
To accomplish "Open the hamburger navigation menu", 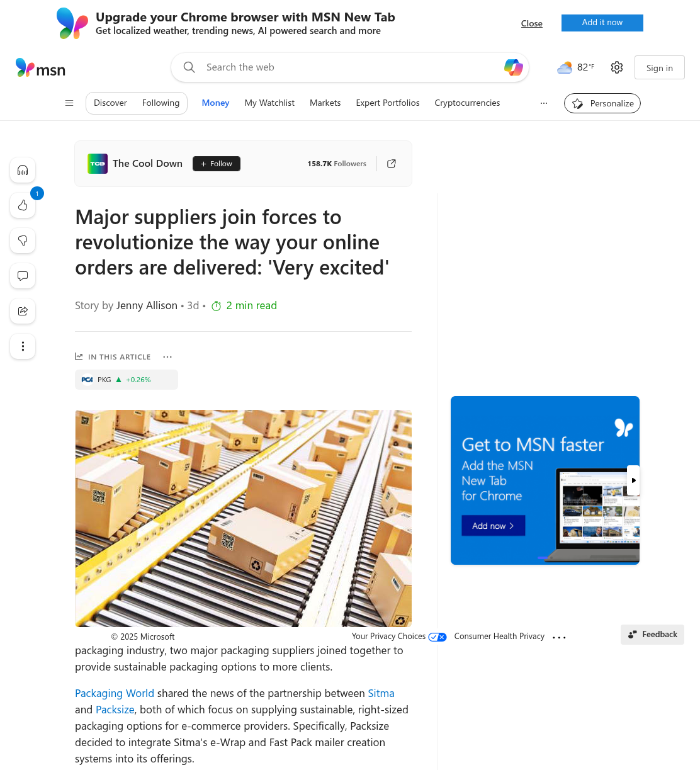I will click(x=69, y=103).
